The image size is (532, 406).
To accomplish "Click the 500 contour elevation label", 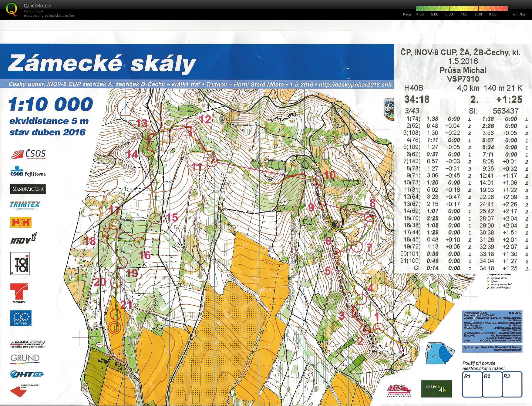I will pos(269,262).
